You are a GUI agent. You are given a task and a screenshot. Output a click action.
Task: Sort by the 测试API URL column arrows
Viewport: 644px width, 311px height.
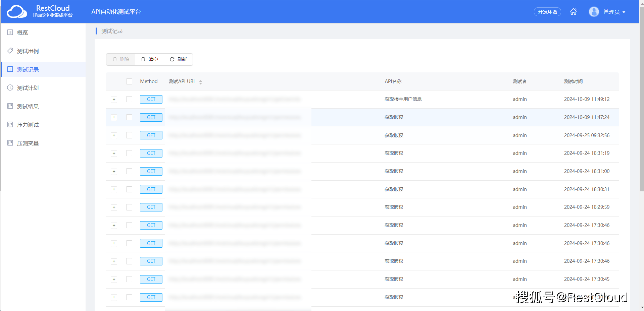tap(200, 82)
